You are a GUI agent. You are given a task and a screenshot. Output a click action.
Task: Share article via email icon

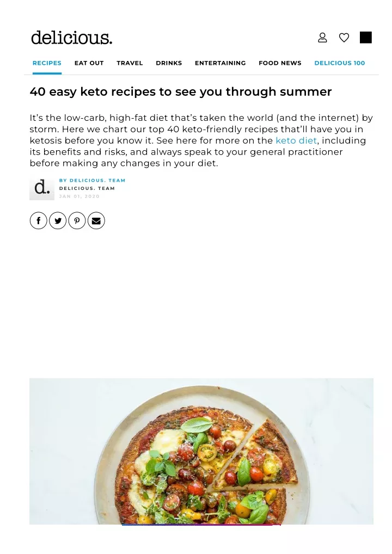[96, 221]
